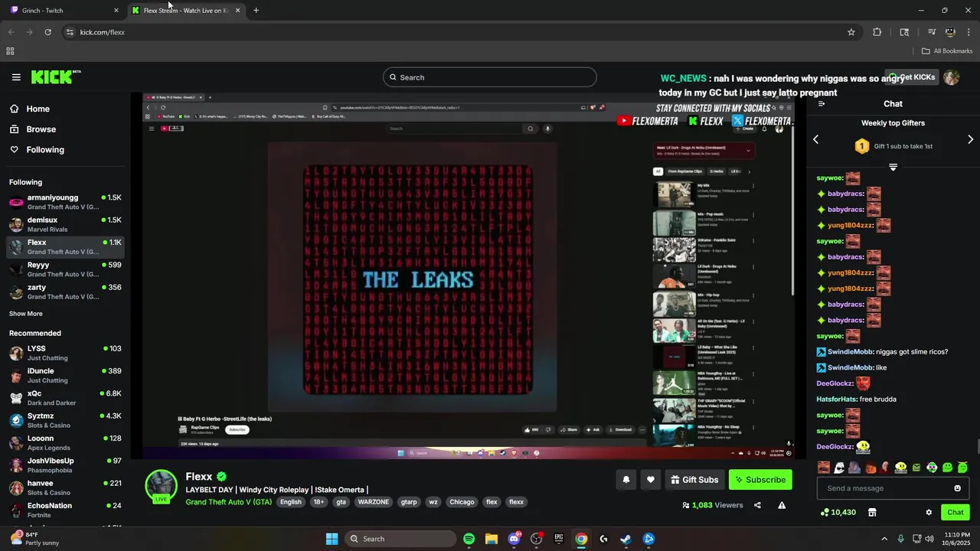Screen dimensions: 980x551
Task: Open All Bookmarks folder
Action: 947,51
